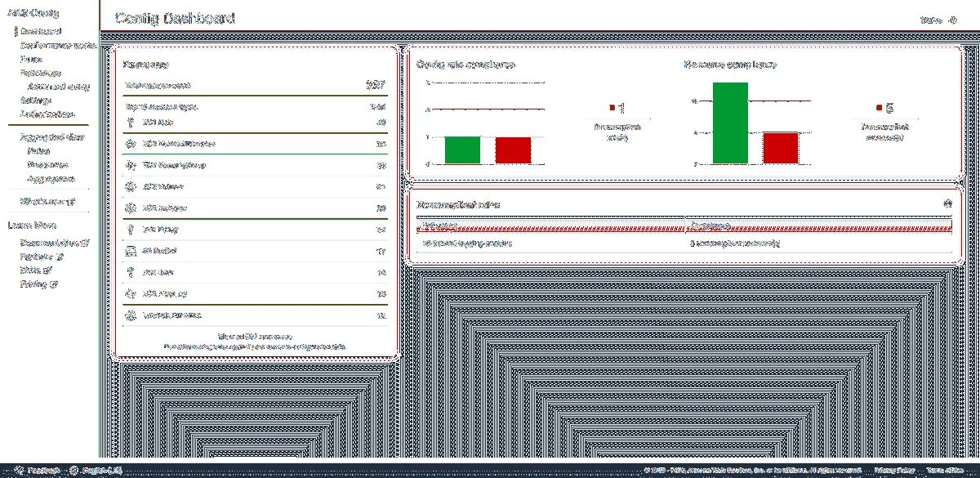Click the Feedback icon in footer
Viewport: 980px width, 478px height.
click(18, 471)
